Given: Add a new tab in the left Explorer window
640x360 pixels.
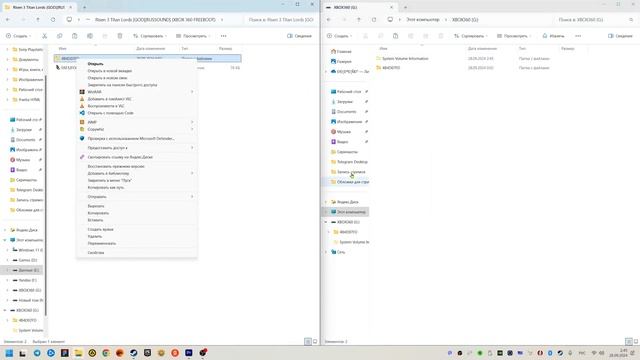Looking at the screenshot, I should [x=84, y=7].
